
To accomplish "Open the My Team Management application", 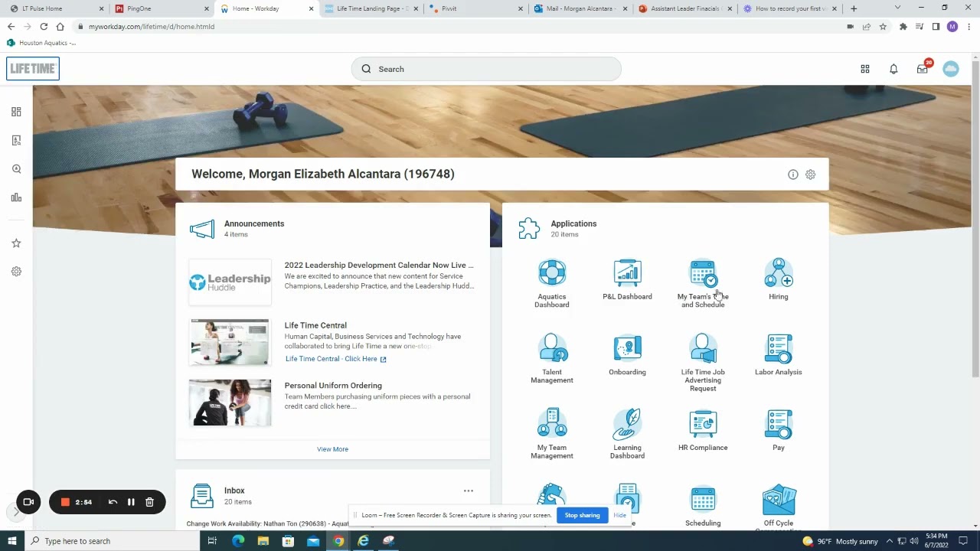I will point(551,434).
